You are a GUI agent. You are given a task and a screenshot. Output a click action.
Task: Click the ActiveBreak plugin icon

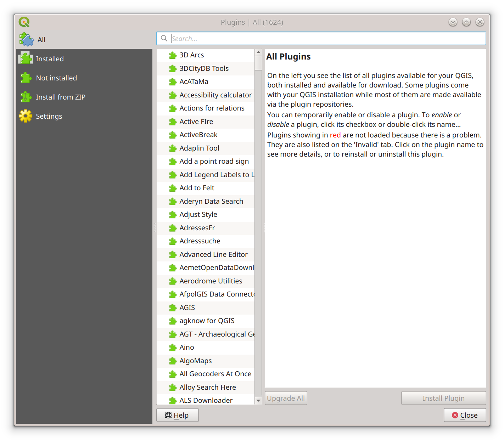(173, 135)
